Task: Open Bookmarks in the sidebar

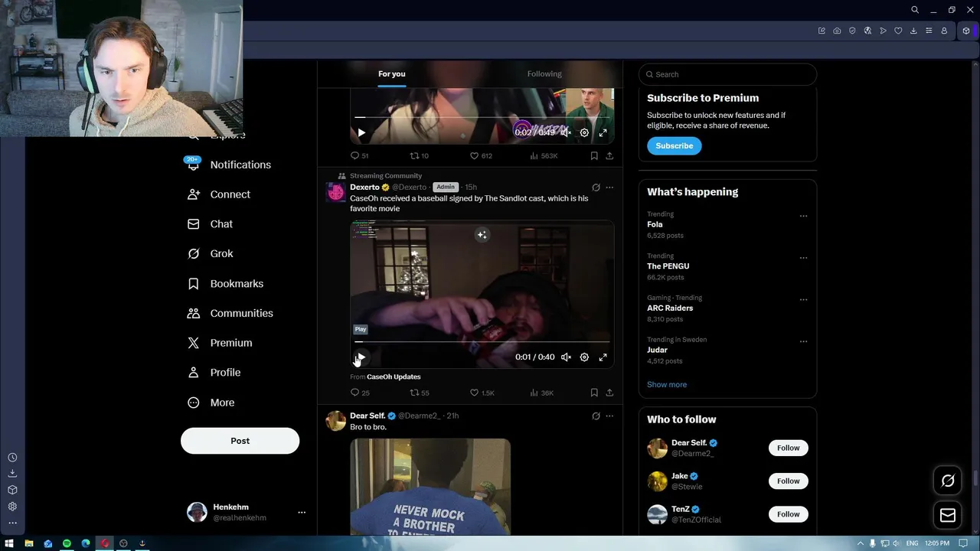Action: [x=226, y=283]
